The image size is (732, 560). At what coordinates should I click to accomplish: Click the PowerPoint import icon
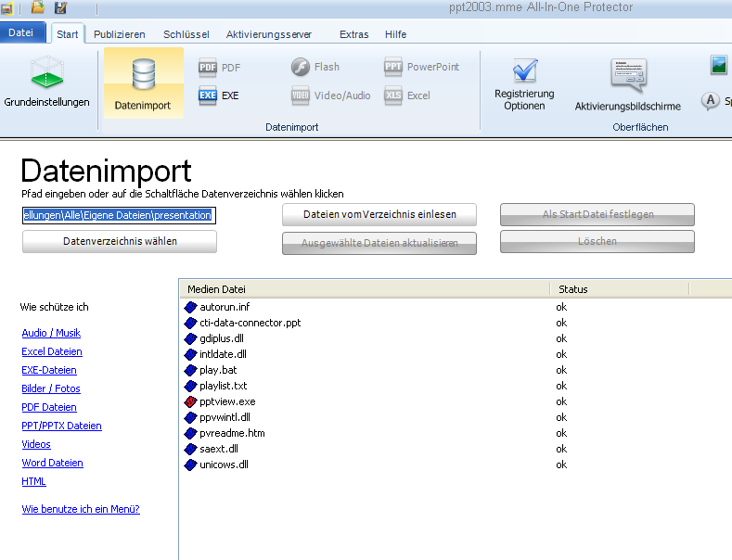click(393, 67)
